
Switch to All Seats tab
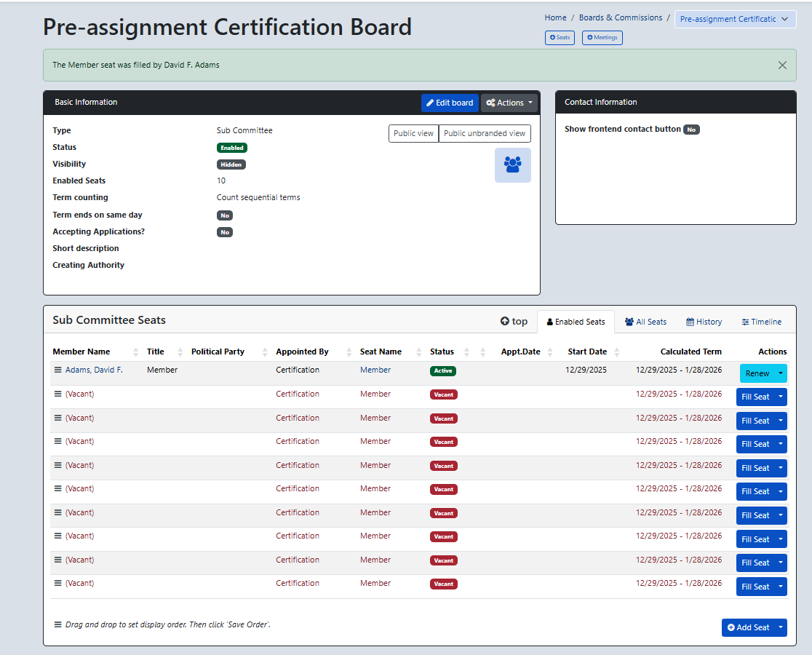(645, 322)
